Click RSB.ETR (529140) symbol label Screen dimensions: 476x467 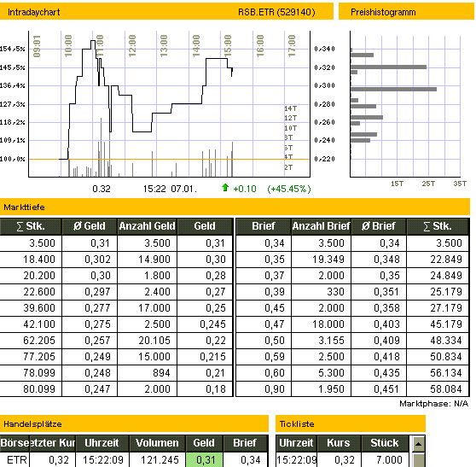point(276,12)
